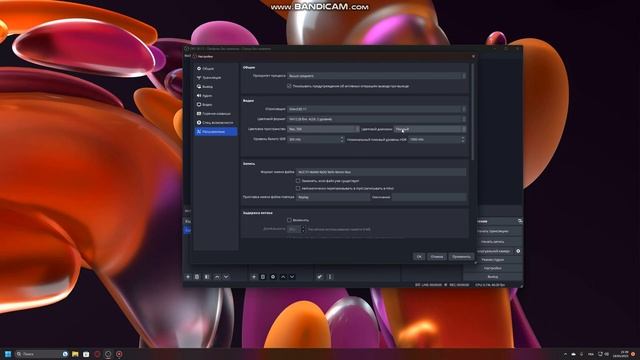Image resolution: width=640 pixels, height=360 pixels.
Task: Move source down in sources toolbar
Action: click(292, 277)
